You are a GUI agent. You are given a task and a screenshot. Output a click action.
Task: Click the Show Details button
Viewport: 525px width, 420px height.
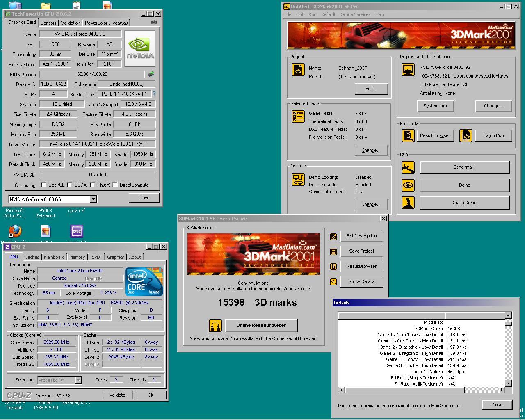click(x=361, y=282)
